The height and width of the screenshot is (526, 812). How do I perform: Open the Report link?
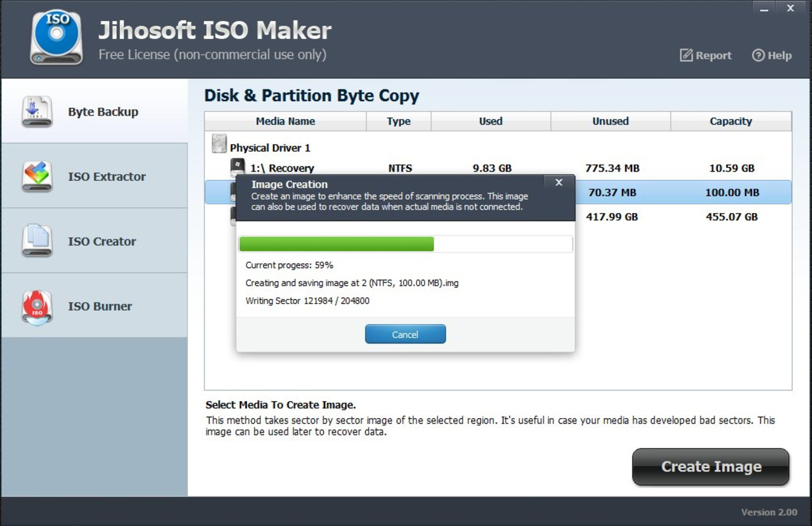[706, 55]
